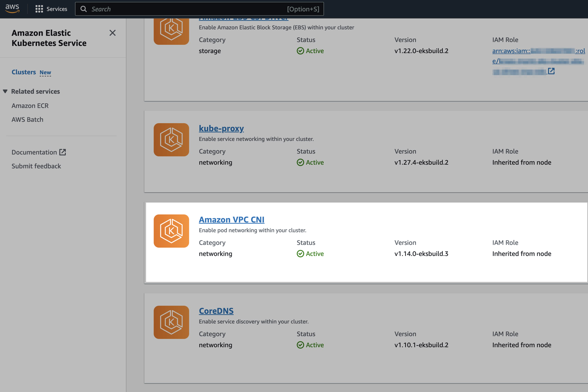Screen dimensions: 588x392
Task: Click the Amazon VPC CNI add-on icon
Action: pyautogui.click(x=171, y=231)
